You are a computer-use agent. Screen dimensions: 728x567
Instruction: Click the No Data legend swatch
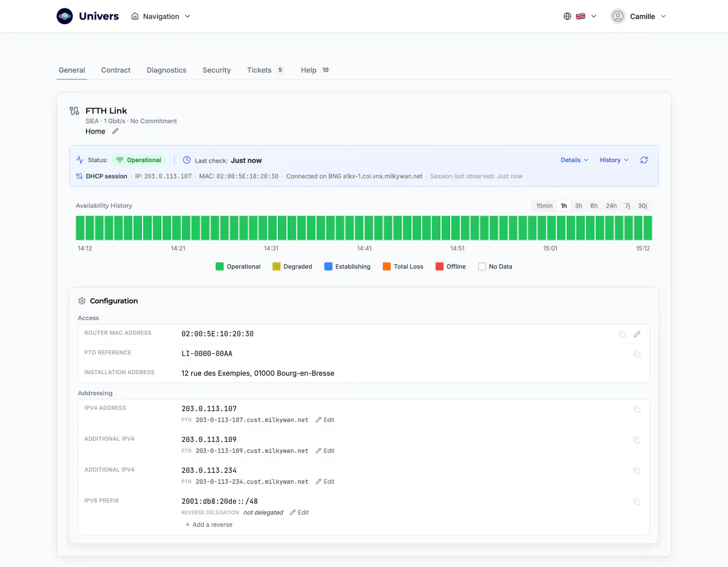coord(482,267)
